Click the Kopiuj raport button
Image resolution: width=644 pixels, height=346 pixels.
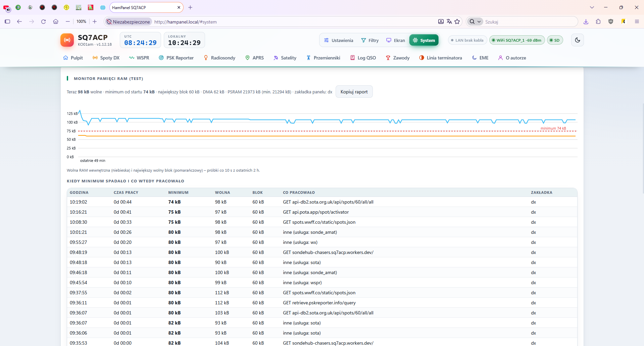click(x=354, y=92)
